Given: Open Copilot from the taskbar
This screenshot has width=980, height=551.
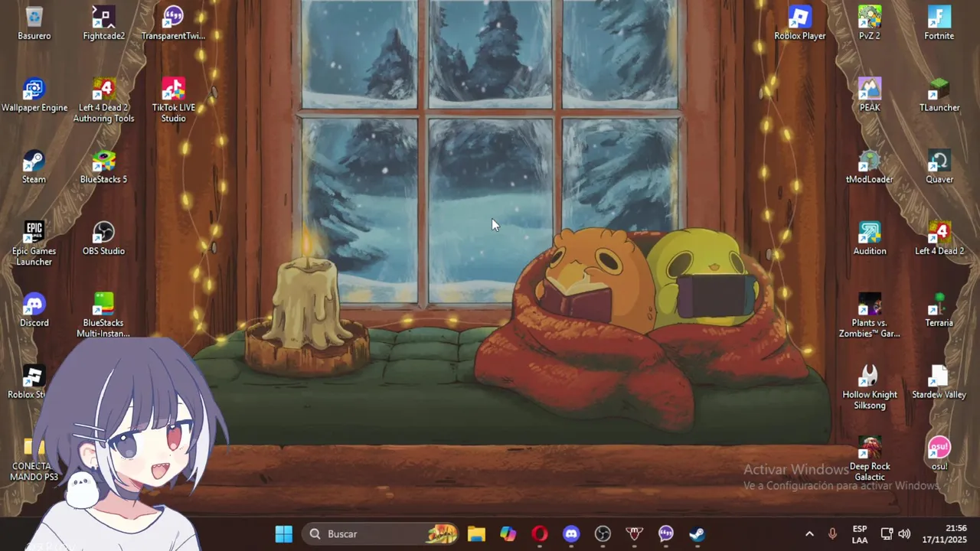Looking at the screenshot, I should pos(508,533).
